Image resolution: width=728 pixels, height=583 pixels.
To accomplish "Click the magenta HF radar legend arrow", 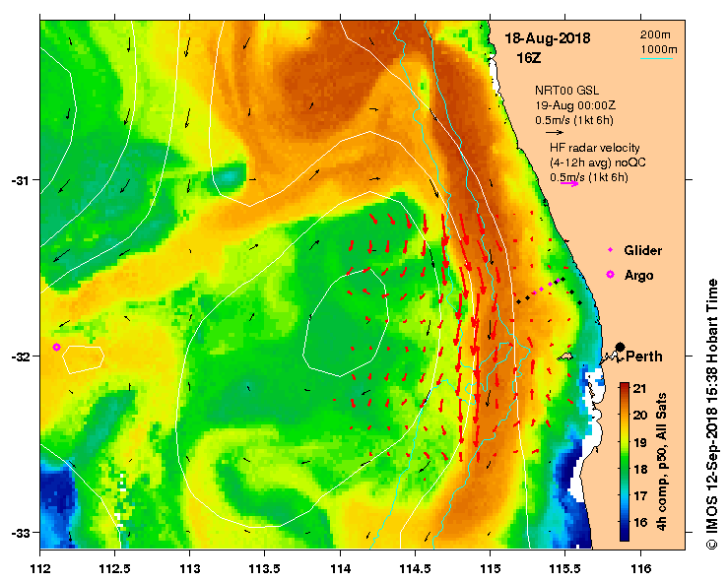I will [x=569, y=184].
